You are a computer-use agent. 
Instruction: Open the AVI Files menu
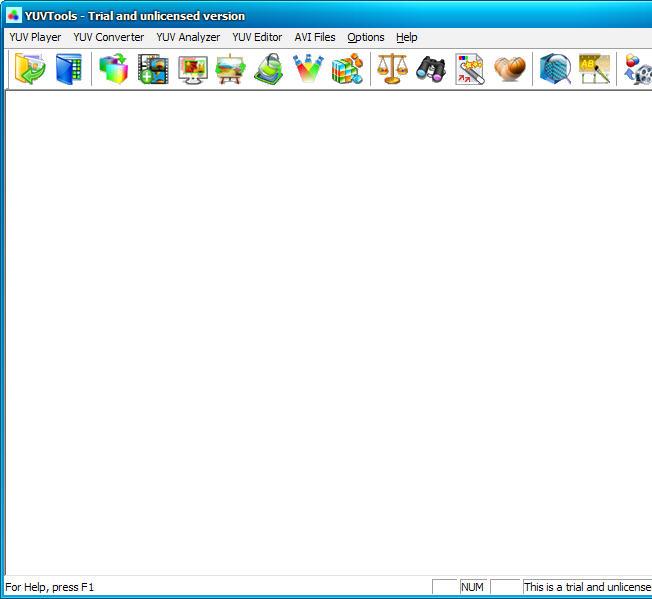[315, 37]
